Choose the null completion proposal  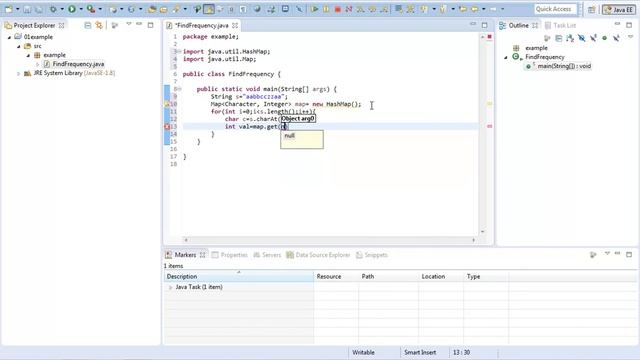(x=289, y=136)
